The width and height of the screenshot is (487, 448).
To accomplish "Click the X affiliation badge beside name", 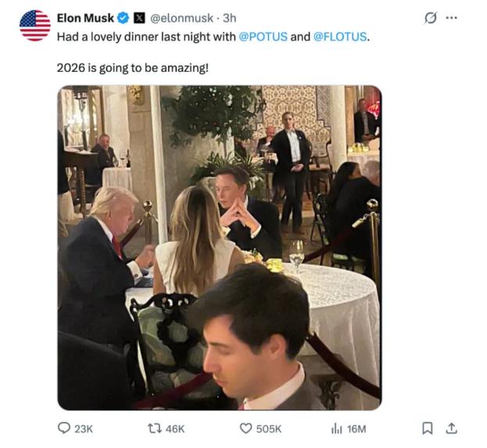I will coord(138,18).
